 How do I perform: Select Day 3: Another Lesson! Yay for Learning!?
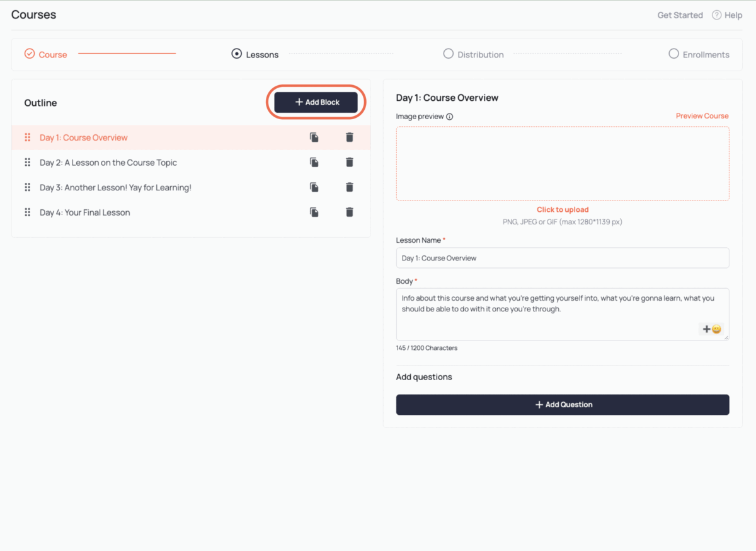point(115,187)
